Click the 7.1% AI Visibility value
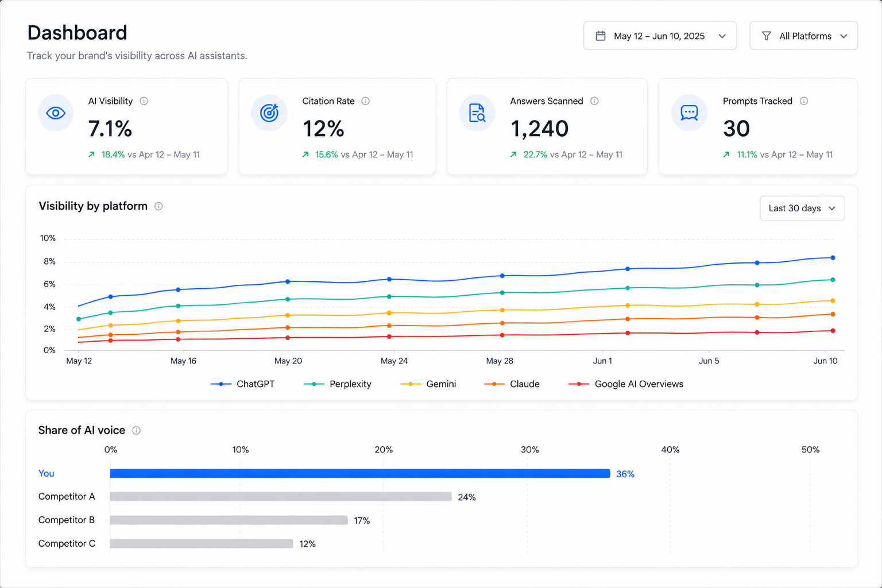 pos(110,129)
